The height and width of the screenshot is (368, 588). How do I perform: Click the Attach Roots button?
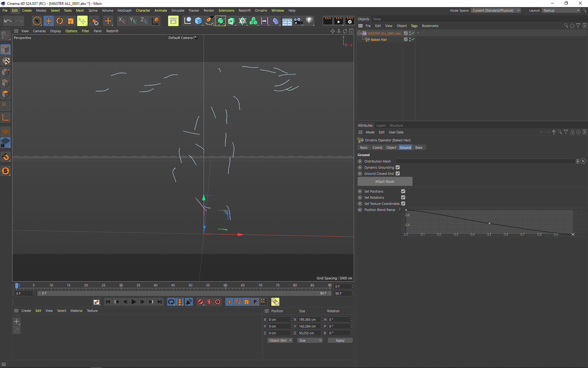click(385, 182)
